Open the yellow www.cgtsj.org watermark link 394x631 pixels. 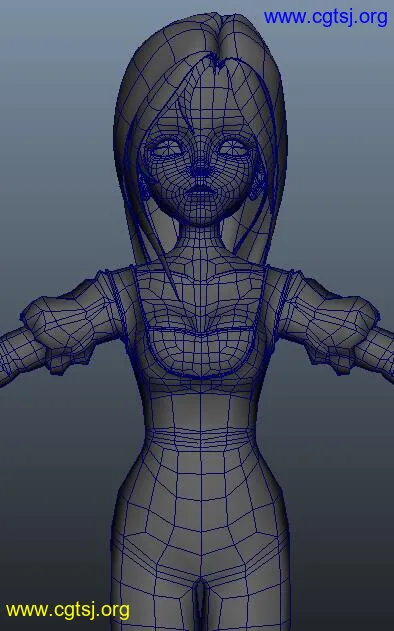[68, 610]
